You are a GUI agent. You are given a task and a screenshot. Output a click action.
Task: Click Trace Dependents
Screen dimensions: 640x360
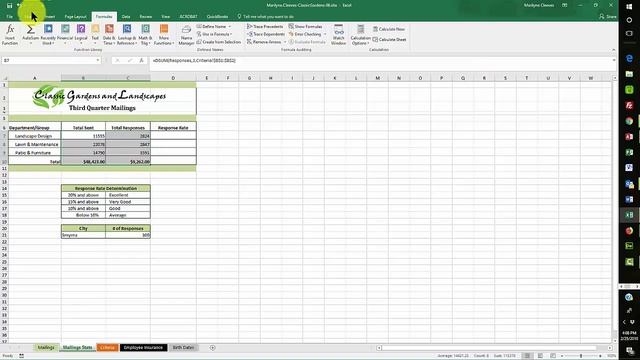[266, 34]
